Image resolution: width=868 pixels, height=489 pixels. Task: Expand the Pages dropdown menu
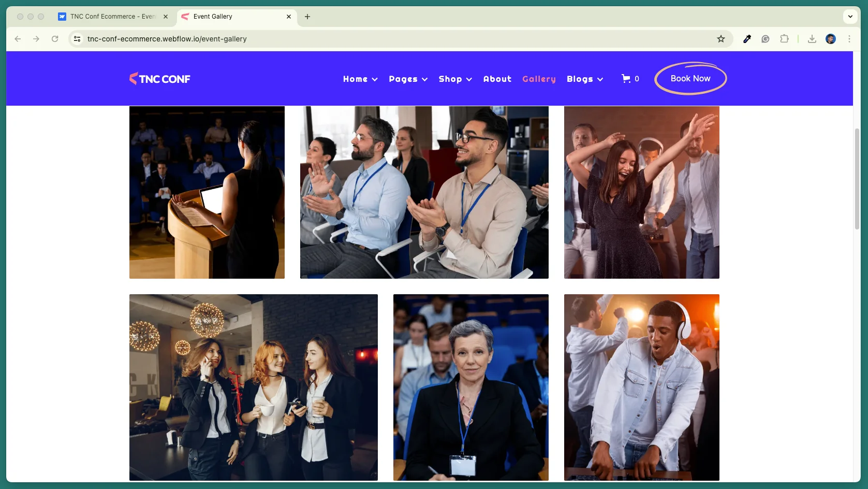point(408,79)
